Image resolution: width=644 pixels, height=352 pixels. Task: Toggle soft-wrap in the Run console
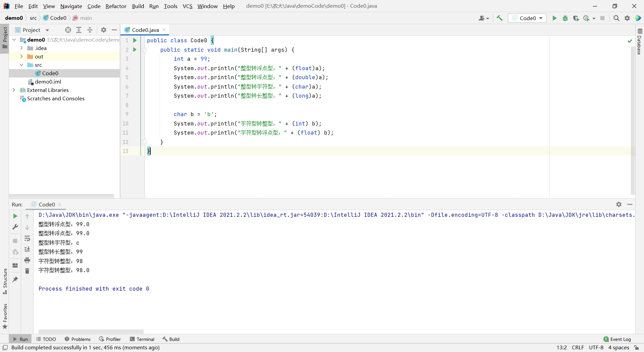[27, 238]
